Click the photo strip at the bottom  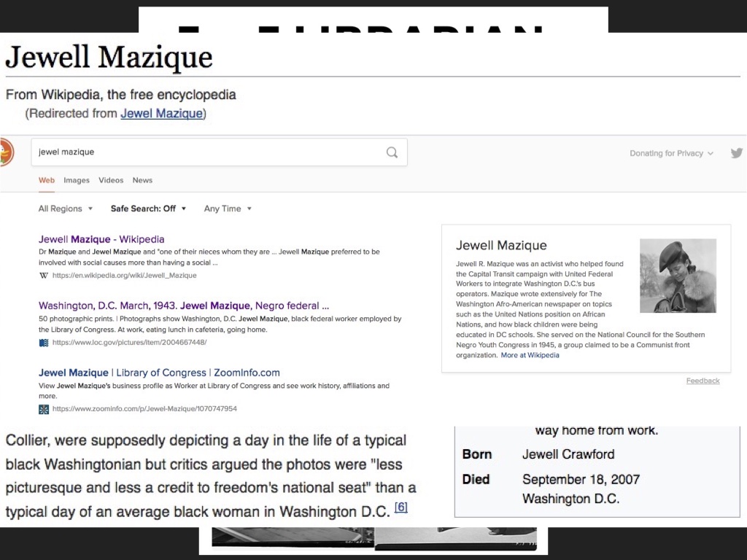click(x=374, y=538)
